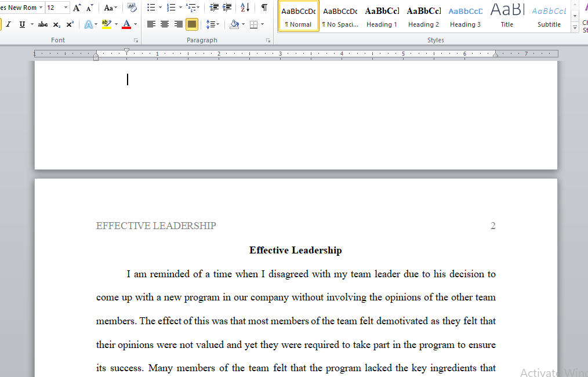Click the Clear Formatting icon

coord(132,8)
